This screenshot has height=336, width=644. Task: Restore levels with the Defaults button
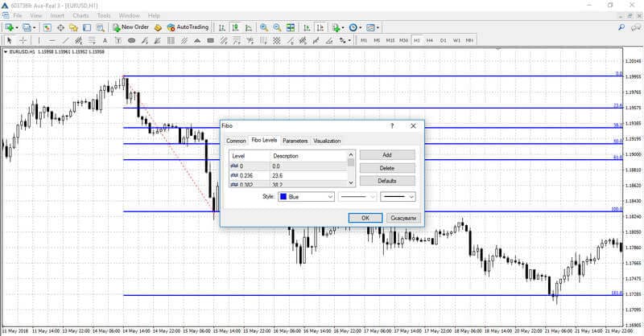pos(387,181)
